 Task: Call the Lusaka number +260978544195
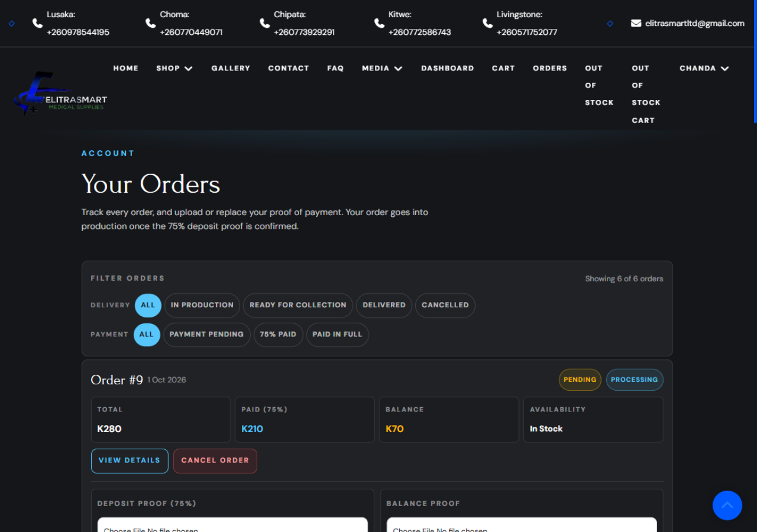pos(78,32)
